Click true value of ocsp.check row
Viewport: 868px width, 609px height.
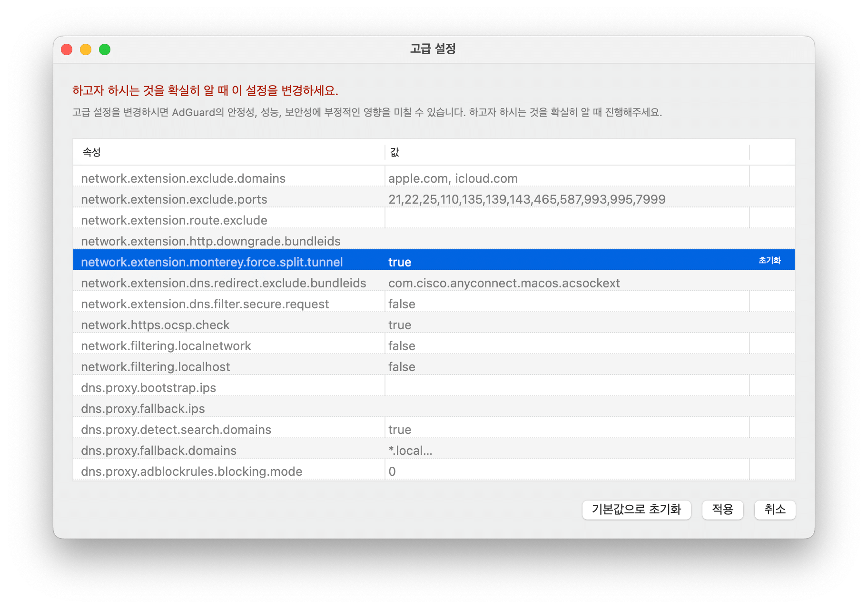[x=400, y=325]
